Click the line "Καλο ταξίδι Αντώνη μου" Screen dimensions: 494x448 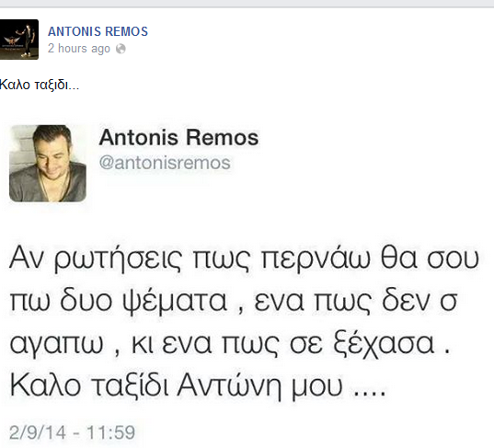click(x=198, y=385)
